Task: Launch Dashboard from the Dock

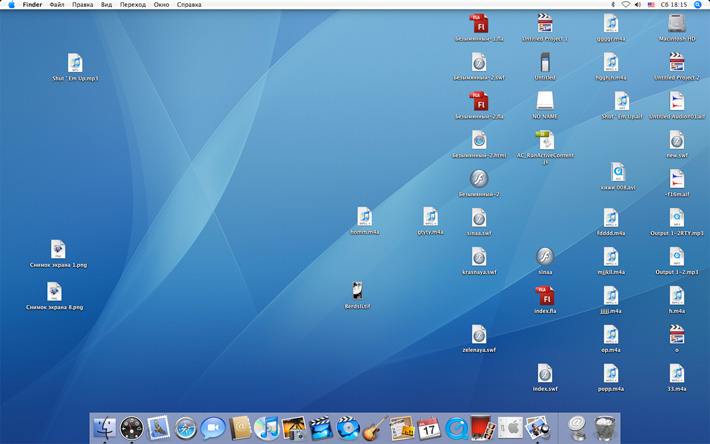Action: tap(132, 428)
